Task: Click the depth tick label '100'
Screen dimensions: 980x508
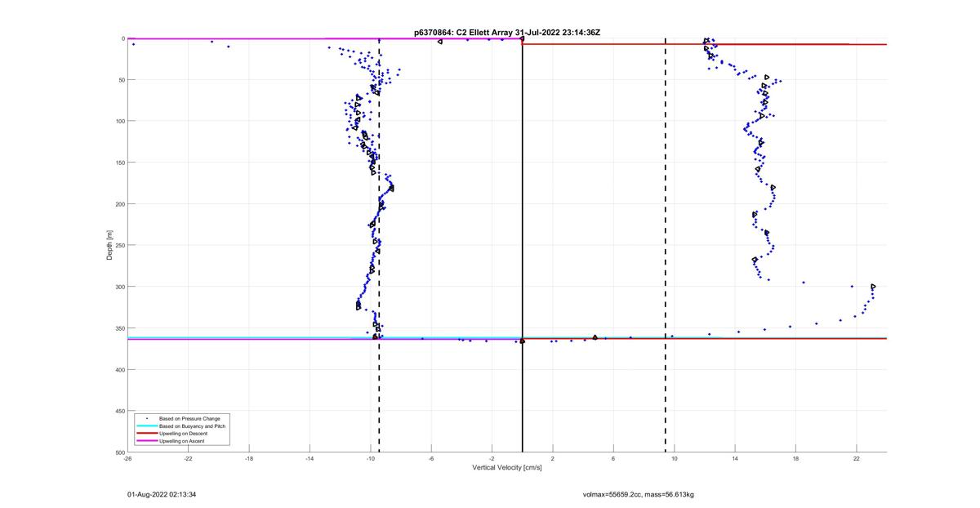Action: pos(119,121)
